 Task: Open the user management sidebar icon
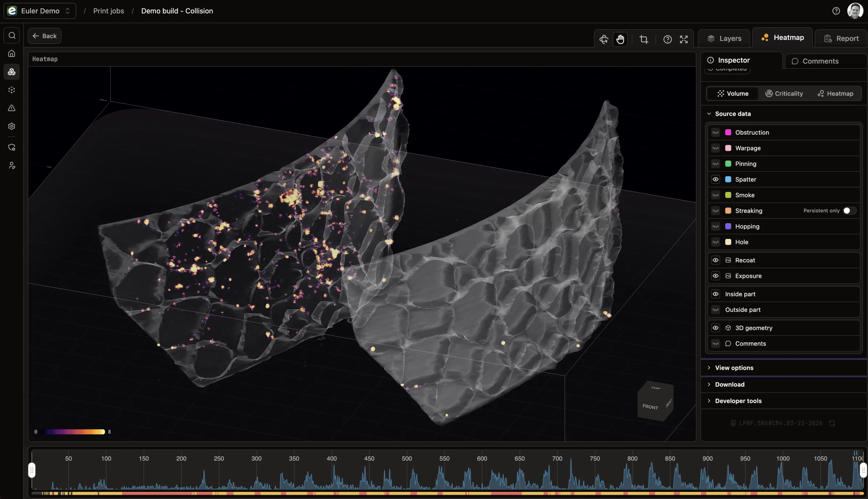(12, 165)
